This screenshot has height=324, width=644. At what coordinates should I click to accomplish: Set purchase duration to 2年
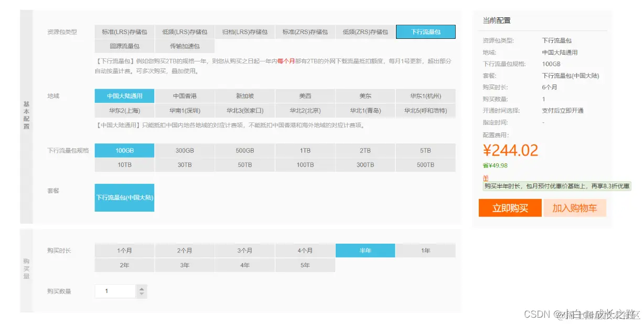(x=124, y=265)
